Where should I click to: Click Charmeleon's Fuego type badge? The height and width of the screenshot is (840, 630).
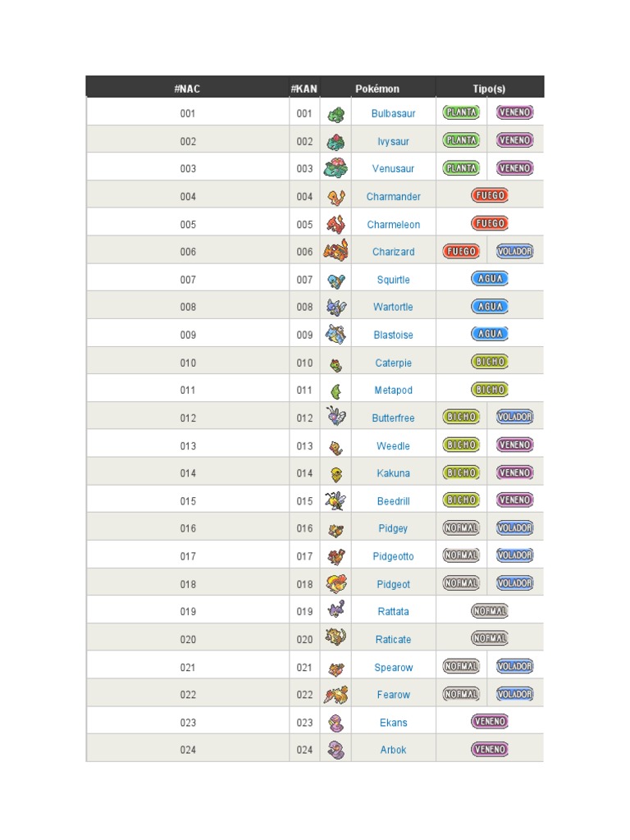click(x=489, y=223)
